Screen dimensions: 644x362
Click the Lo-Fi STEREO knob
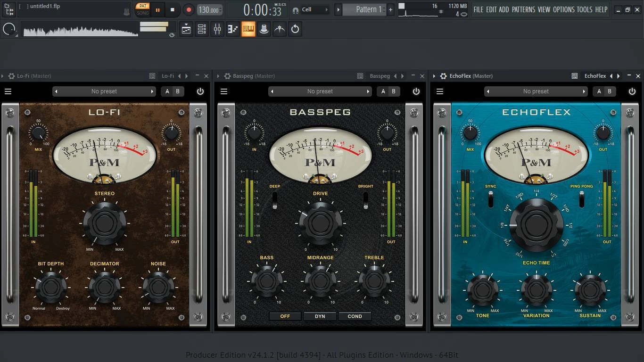(x=105, y=224)
